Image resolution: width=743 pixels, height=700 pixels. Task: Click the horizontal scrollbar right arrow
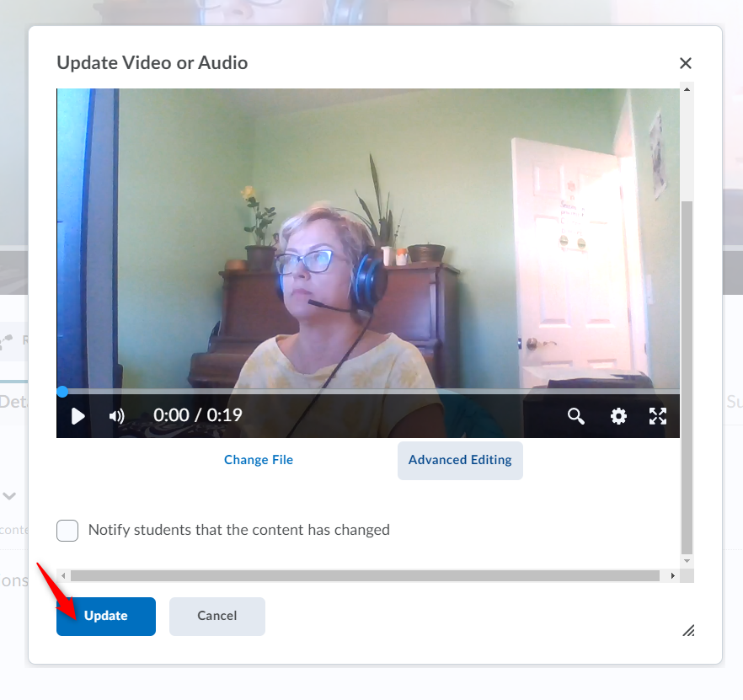point(672,576)
